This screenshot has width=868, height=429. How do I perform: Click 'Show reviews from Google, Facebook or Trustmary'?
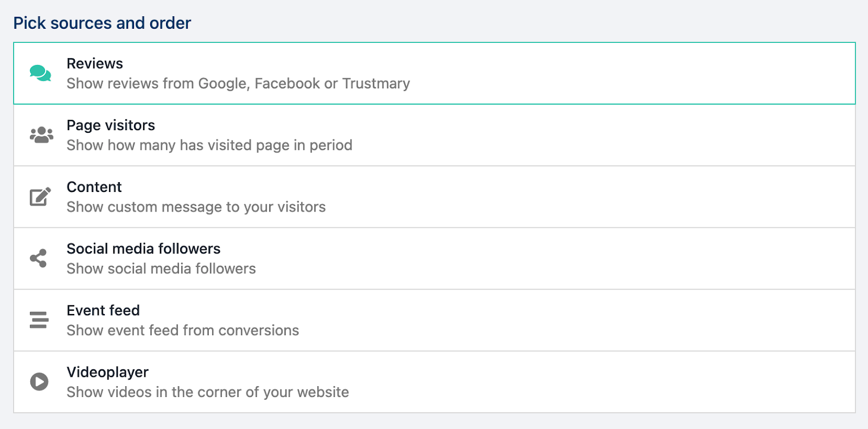click(238, 84)
